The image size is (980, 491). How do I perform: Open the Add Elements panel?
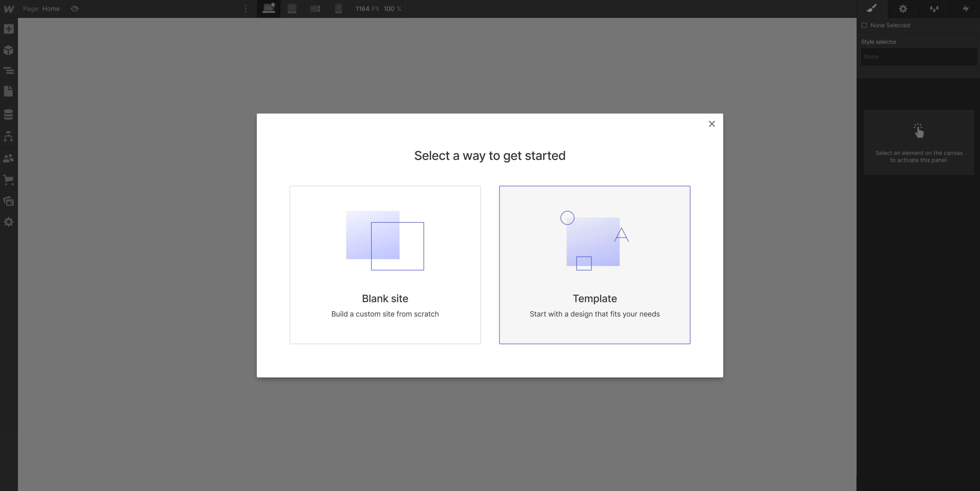(x=9, y=29)
